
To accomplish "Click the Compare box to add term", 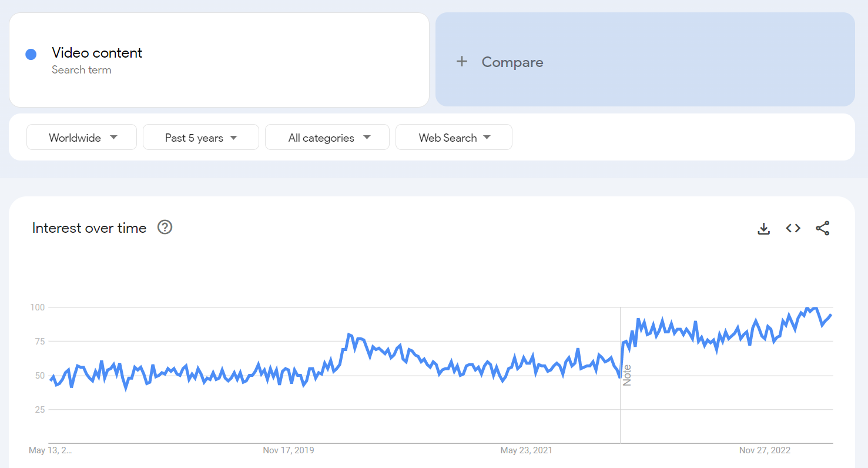I will tap(645, 59).
